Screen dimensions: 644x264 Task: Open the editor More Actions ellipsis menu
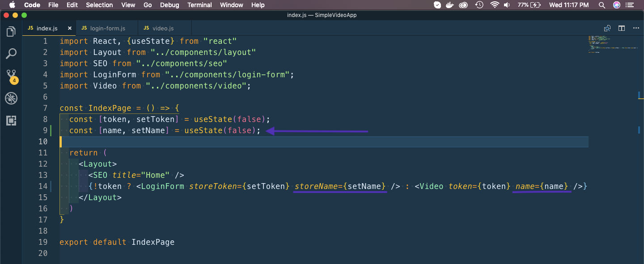(x=636, y=28)
